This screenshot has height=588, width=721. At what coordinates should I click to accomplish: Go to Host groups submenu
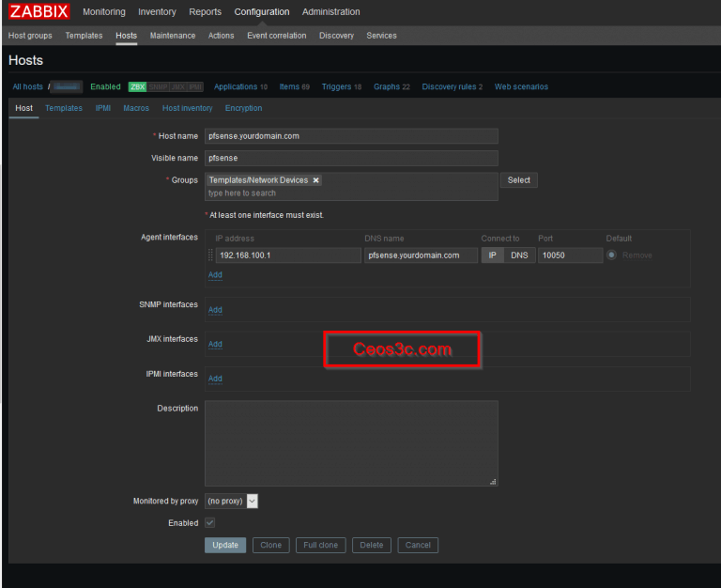(x=30, y=36)
